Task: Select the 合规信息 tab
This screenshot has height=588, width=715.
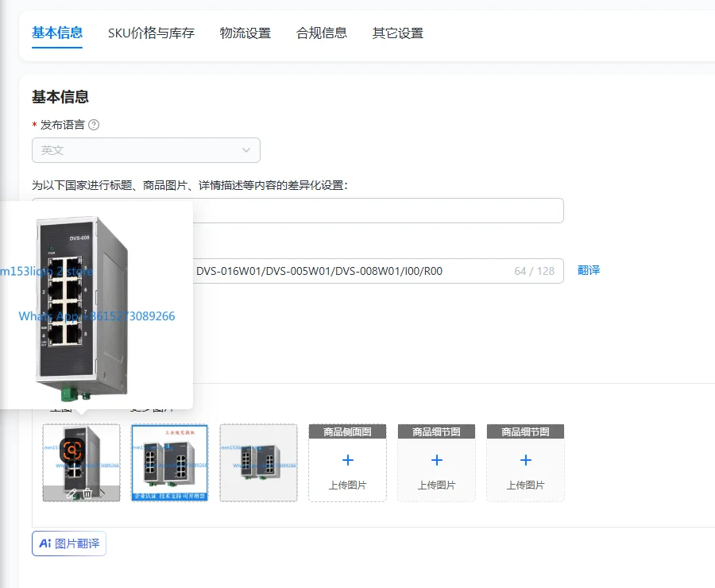Action: (x=322, y=33)
